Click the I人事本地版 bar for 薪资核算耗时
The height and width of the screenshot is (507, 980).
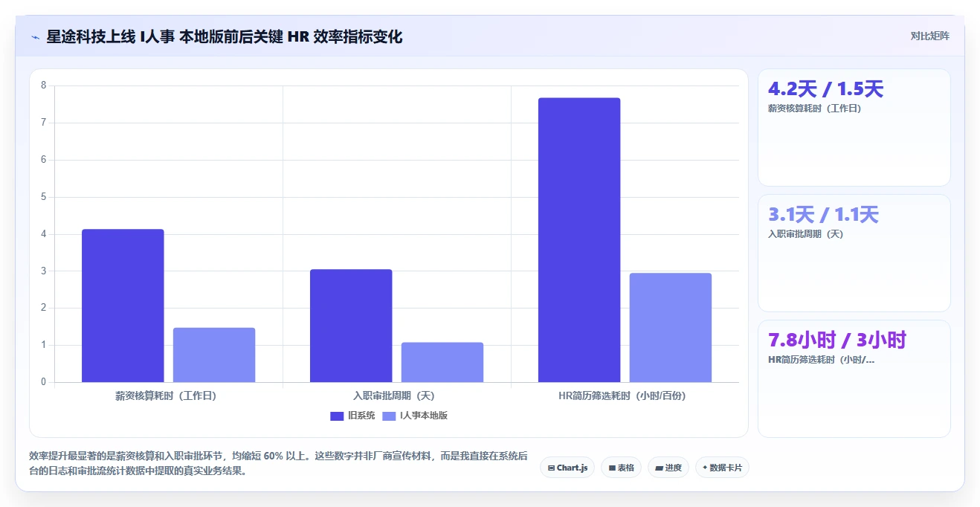point(214,355)
